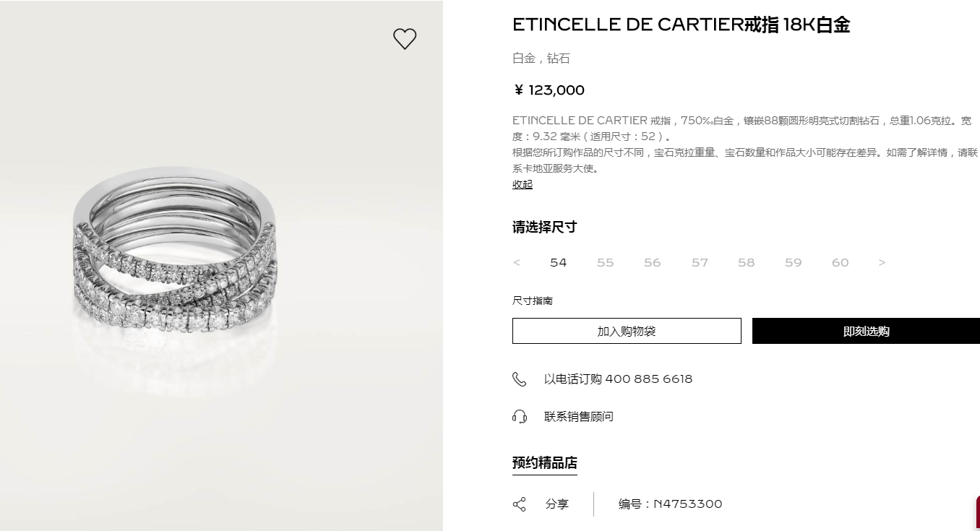Open the 尺寸指南 size guide
Viewport: 980px width, 531px height.
[533, 301]
